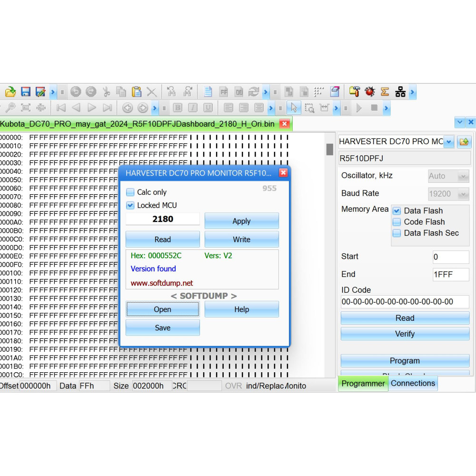This screenshot has width=476, height=476.
Task: Click Read button in HARVESTER dialog
Action: coord(163,239)
